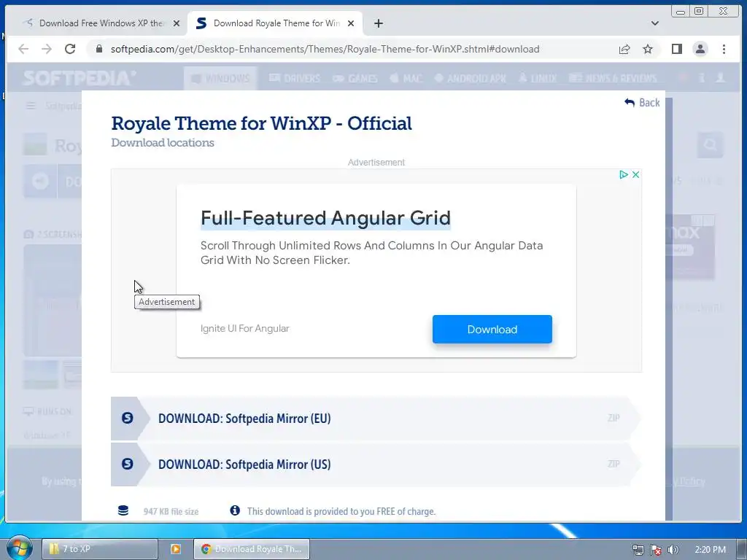Viewport: 747px width, 560px height.
Task: Close the Download Free Windows XP tab
Action: click(x=177, y=23)
